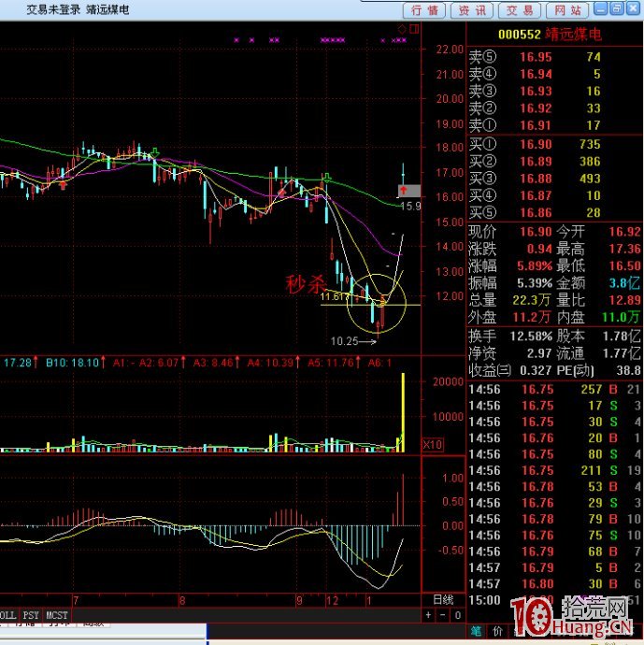Close the trading software window

633,8
